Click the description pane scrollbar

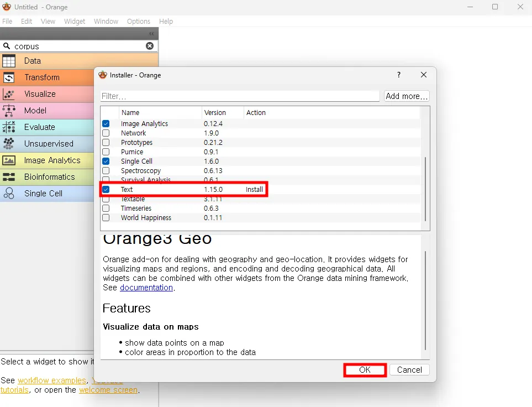pos(425,300)
